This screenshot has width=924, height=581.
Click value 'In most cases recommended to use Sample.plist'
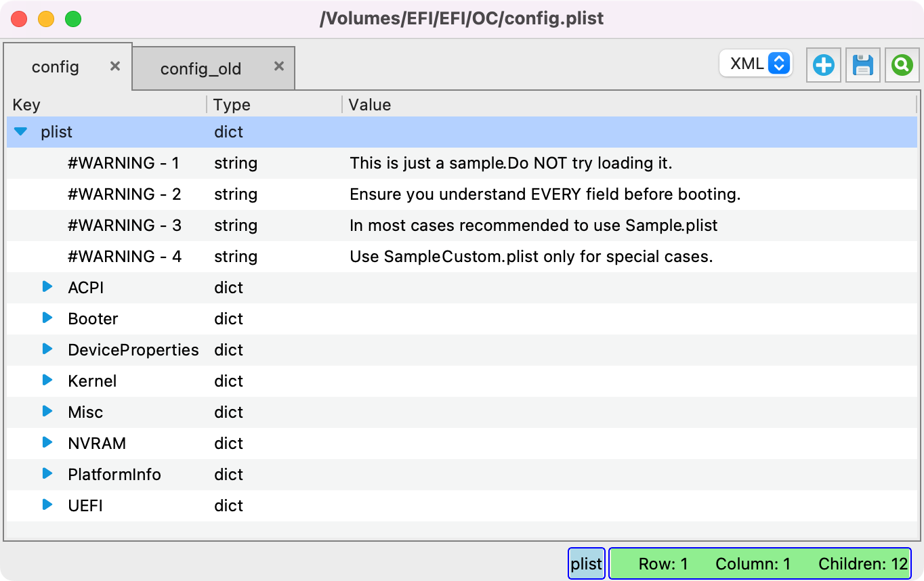(x=534, y=225)
